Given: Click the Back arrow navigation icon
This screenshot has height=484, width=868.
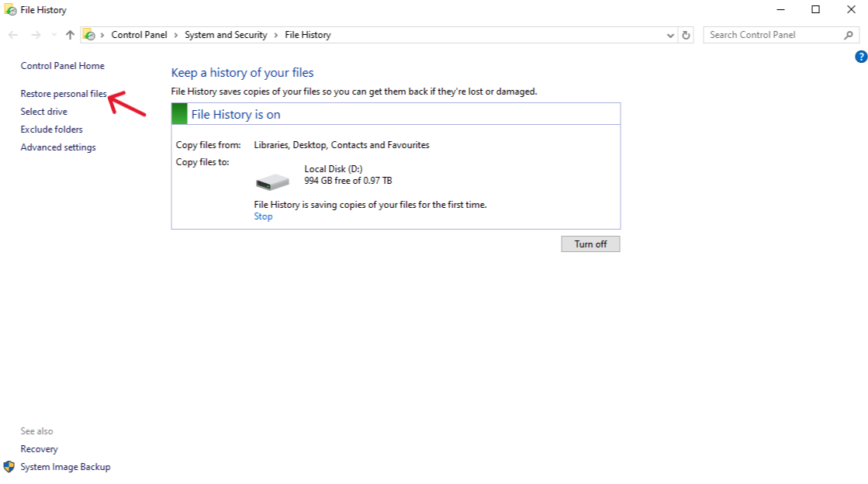Looking at the screenshot, I should click(12, 34).
